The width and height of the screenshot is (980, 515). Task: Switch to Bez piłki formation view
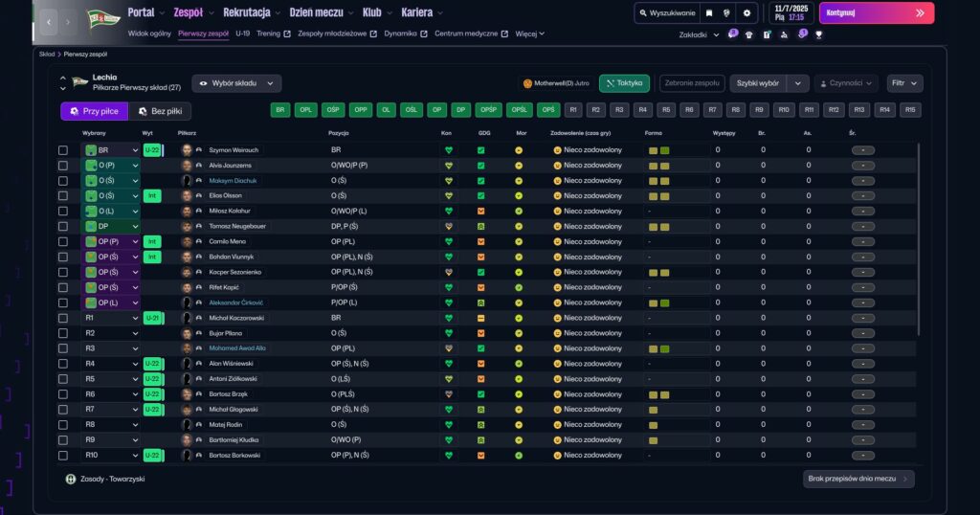click(166, 111)
